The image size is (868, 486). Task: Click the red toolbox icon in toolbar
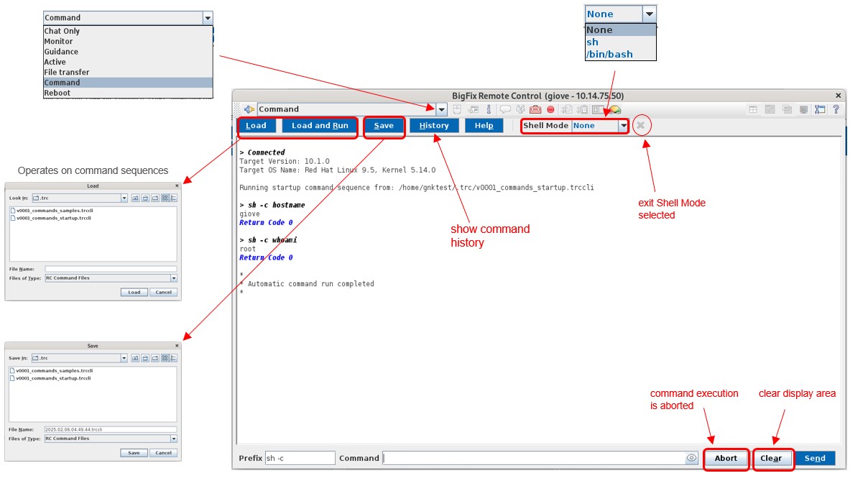click(535, 109)
